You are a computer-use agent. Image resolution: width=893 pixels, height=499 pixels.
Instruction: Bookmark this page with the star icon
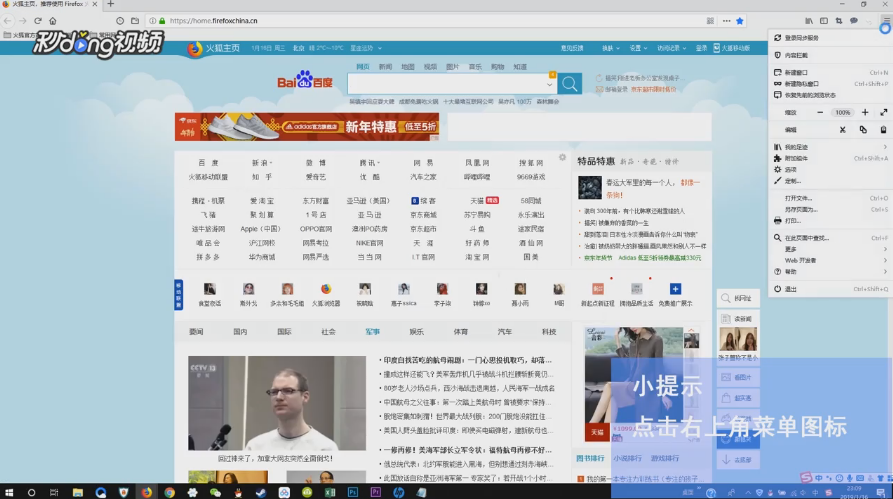(x=740, y=21)
